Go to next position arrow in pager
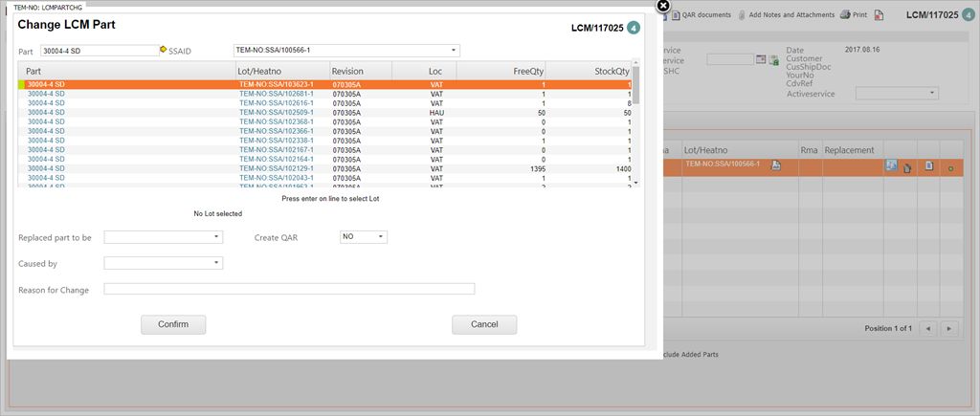980x416 pixels. pyautogui.click(x=948, y=328)
